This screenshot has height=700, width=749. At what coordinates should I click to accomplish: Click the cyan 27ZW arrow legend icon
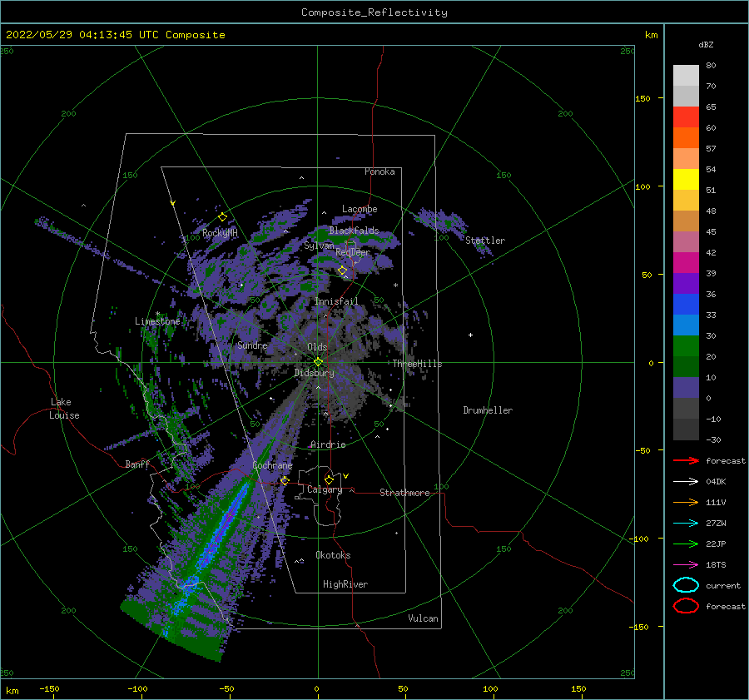[686, 524]
